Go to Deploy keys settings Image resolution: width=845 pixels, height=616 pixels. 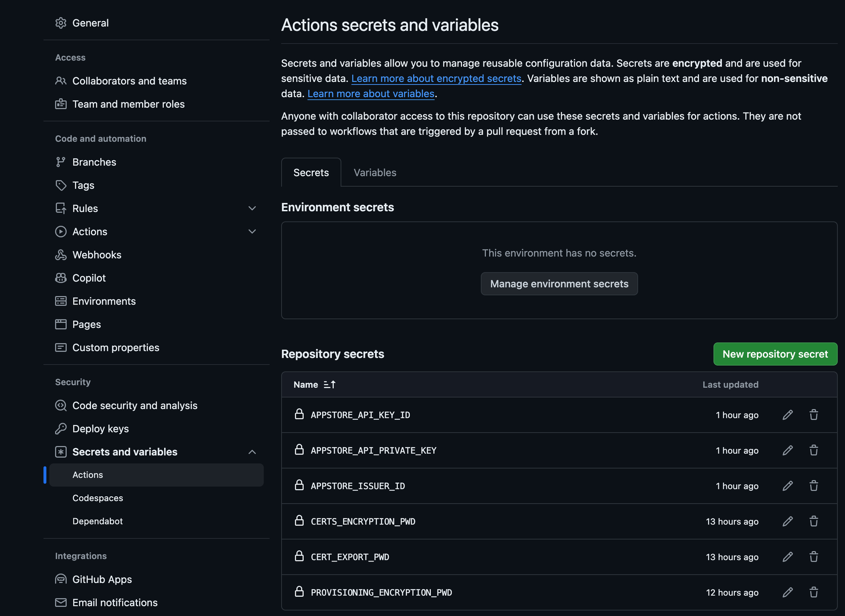click(x=100, y=429)
